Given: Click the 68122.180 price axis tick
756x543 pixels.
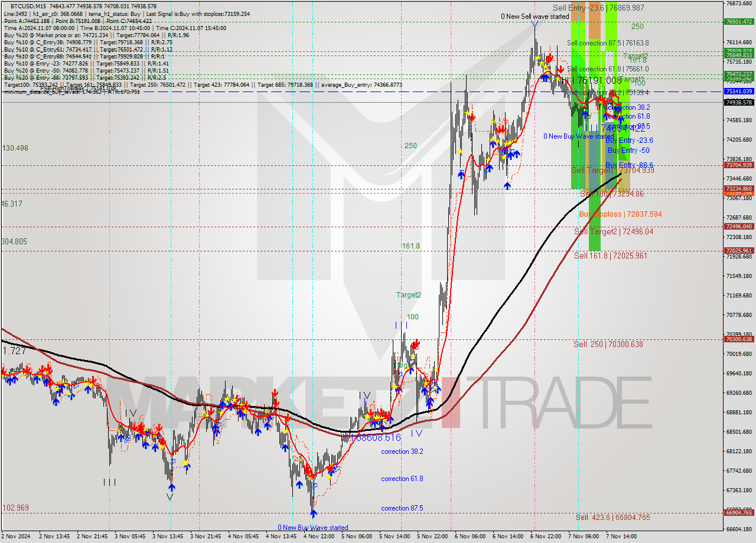Looking at the screenshot, I should [739, 452].
